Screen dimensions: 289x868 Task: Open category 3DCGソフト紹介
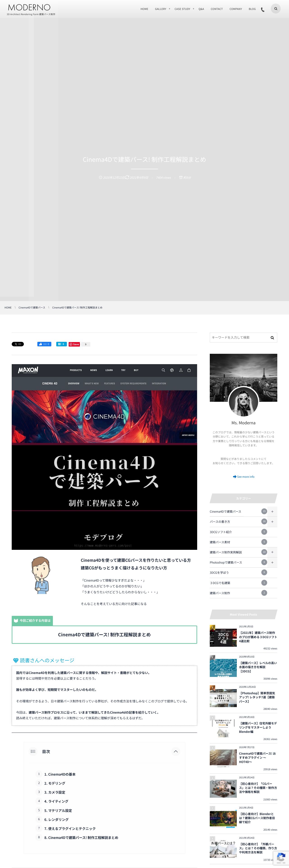tap(221, 532)
